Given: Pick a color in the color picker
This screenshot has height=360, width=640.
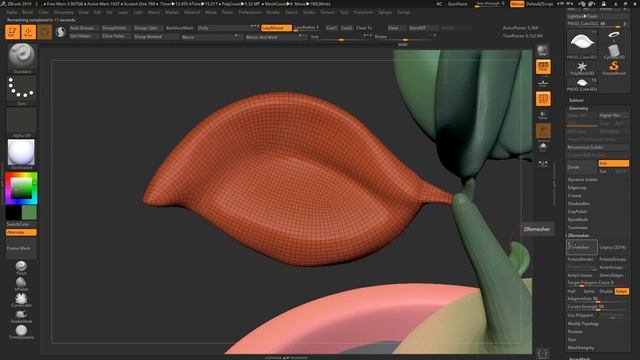Looking at the screenshot, I should click(x=21, y=188).
